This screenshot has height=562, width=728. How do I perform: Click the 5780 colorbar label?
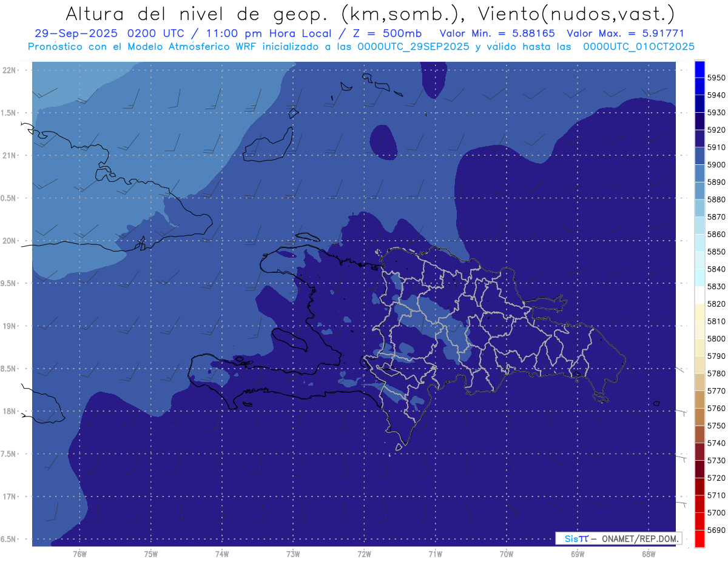(716, 373)
